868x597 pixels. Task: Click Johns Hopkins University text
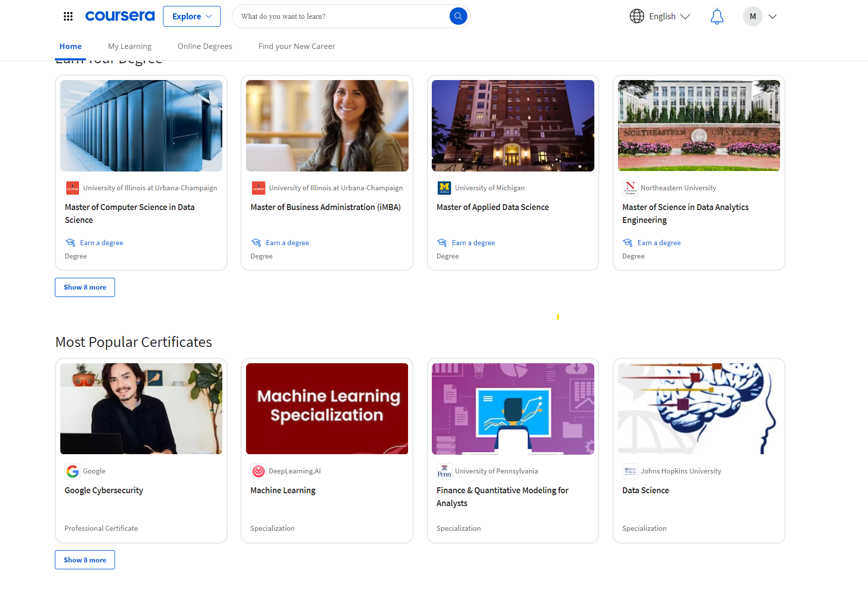click(681, 471)
